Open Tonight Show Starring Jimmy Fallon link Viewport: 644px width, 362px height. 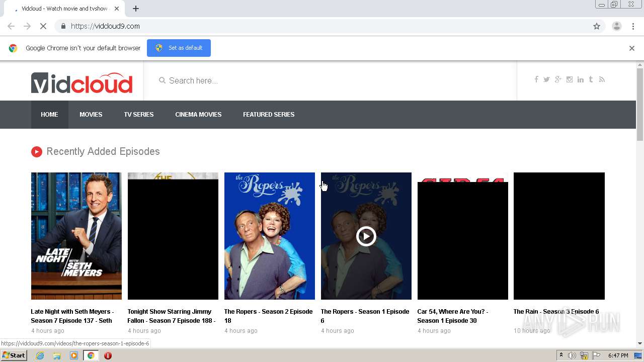[x=172, y=316]
